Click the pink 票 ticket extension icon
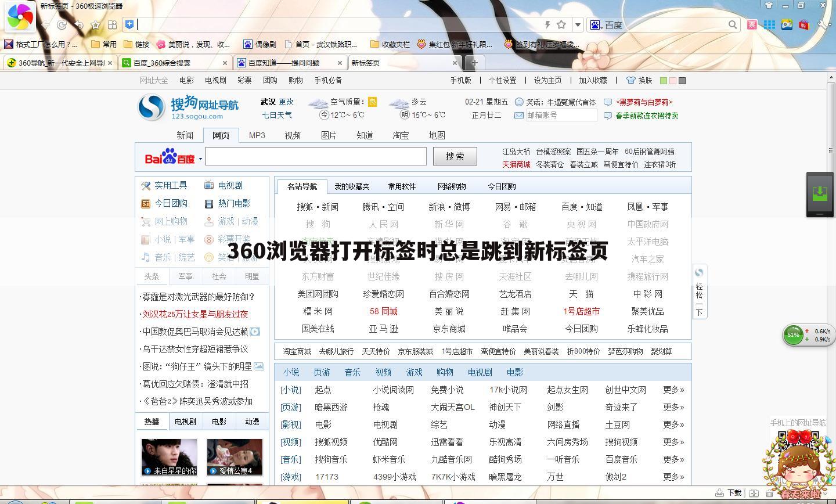This screenshot has width=836, height=504. (x=752, y=24)
